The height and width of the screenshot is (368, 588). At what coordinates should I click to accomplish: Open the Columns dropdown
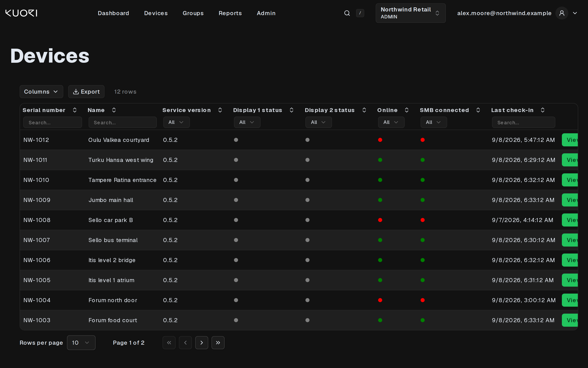click(41, 92)
